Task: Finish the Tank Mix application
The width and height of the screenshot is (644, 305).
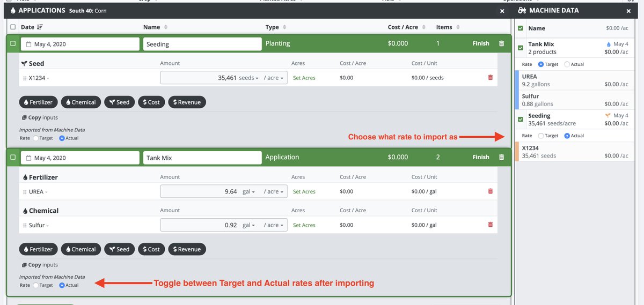Action: (x=481, y=157)
